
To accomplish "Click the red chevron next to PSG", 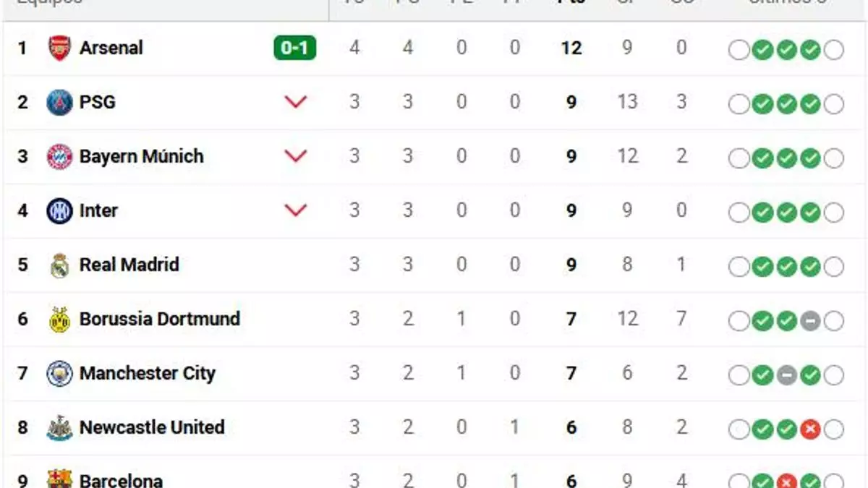I will [295, 102].
